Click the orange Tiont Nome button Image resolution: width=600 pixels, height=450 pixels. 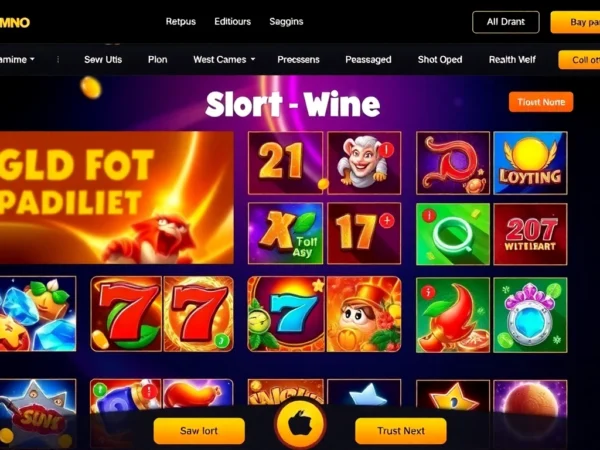pyautogui.click(x=541, y=102)
